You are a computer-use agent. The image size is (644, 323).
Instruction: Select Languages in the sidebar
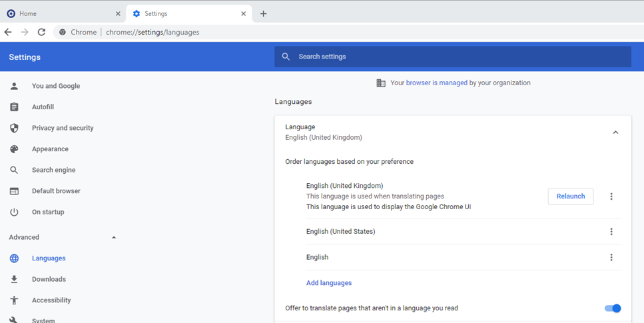point(49,258)
